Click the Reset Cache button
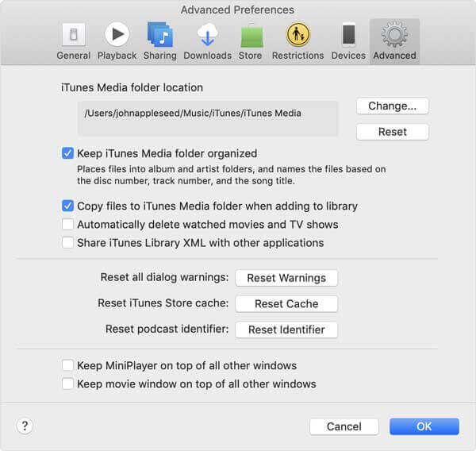Screen dimensions: 476x451 [x=286, y=303]
